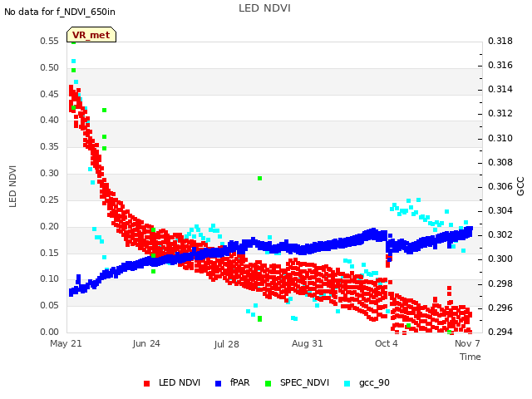Screen dimensions: 532x399
Task: Click the 0.294 GCC axis tick label
Action: (500, 332)
